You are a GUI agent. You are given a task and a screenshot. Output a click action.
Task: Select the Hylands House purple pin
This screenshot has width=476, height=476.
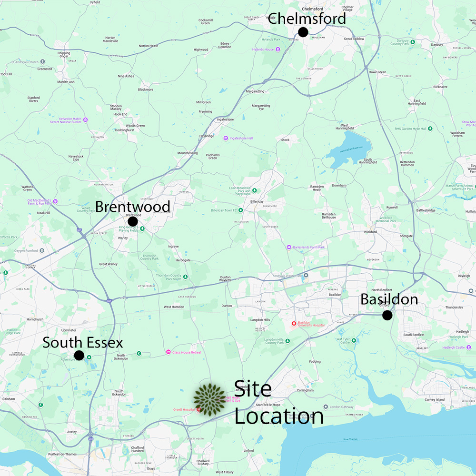coord(278,50)
